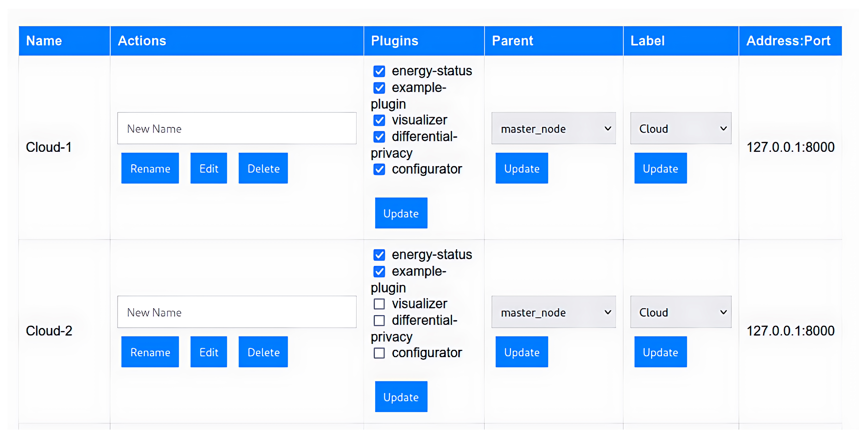The image size is (868, 439).
Task: Update parent for Cloud-2
Action: point(522,352)
